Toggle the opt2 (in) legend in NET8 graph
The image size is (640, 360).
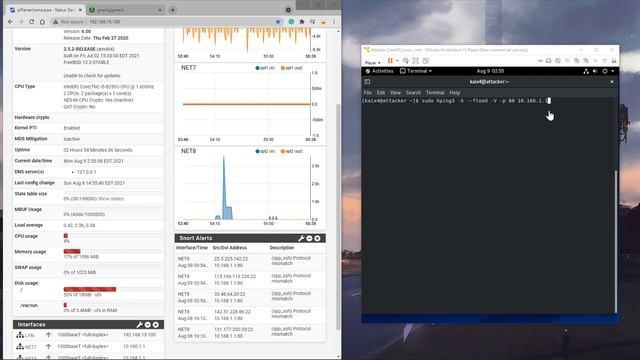tap(265, 151)
